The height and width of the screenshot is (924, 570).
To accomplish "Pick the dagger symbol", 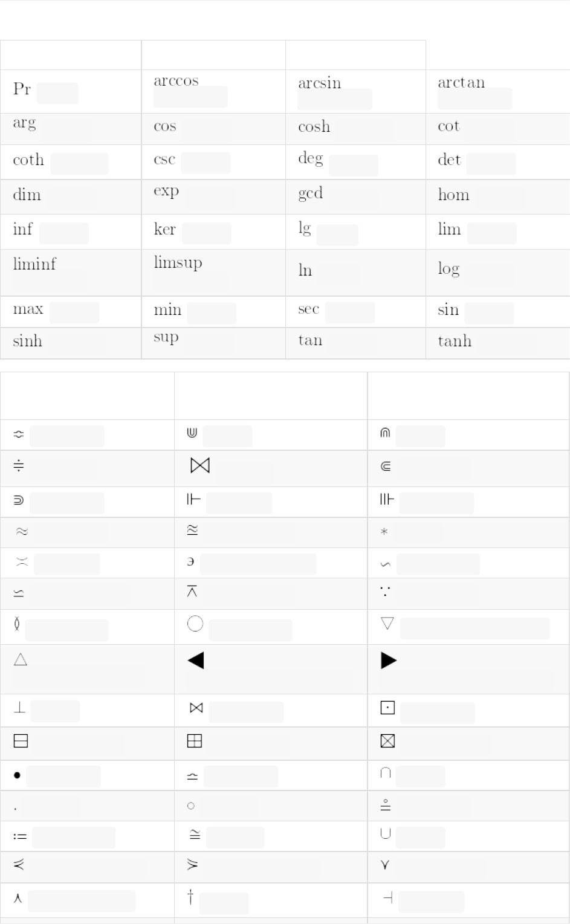I will click(190, 897).
